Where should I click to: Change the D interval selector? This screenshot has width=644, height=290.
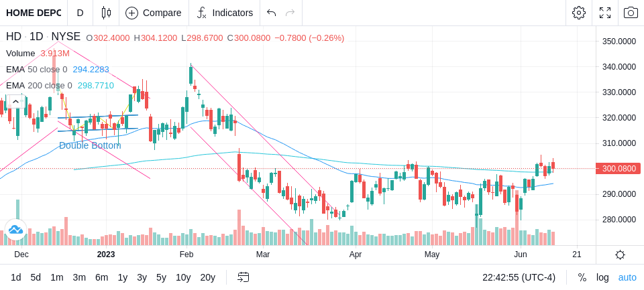(80, 13)
